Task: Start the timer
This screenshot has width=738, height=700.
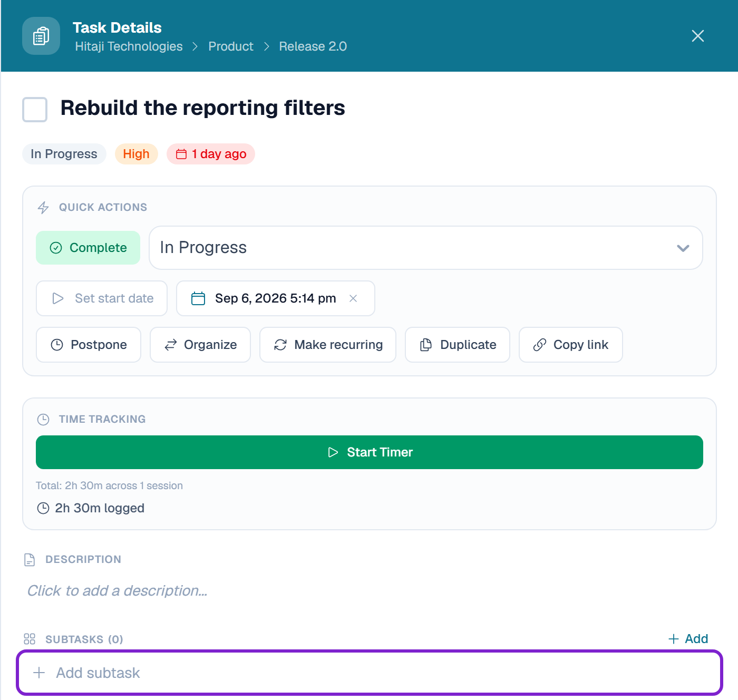Action: (370, 452)
